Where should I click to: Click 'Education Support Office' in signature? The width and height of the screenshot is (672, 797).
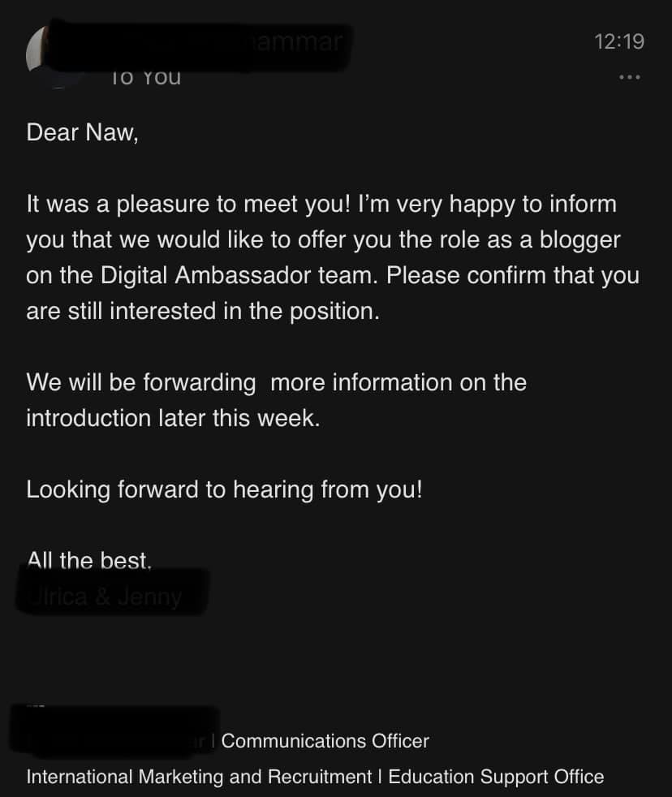496,778
